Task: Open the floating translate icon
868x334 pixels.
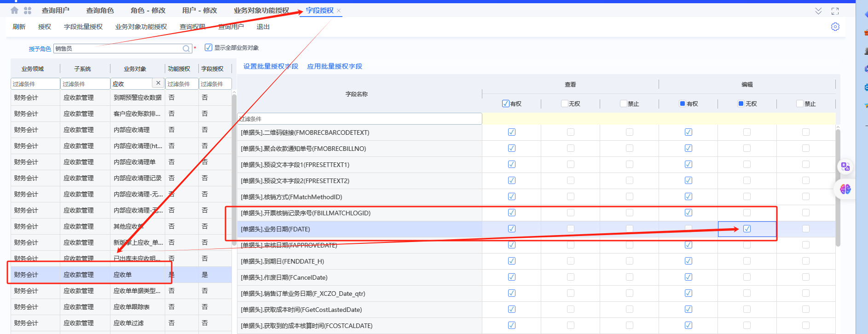Action: [845, 167]
